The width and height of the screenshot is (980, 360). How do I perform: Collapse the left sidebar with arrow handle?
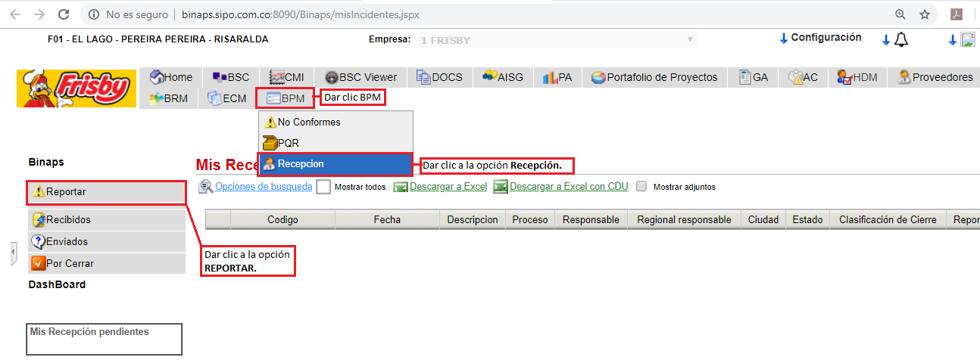[13, 254]
